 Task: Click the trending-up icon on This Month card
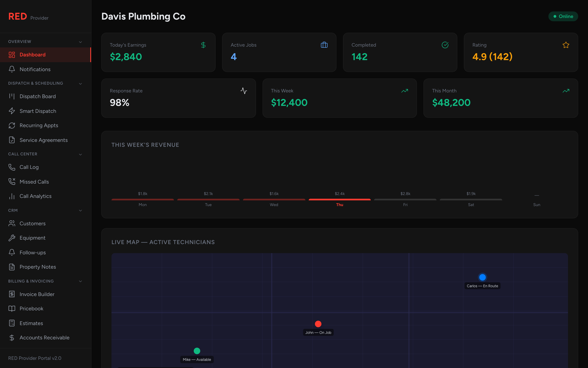[566, 91]
